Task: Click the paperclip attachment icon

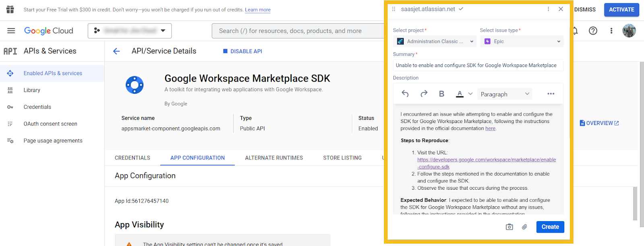Action: coord(524,227)
